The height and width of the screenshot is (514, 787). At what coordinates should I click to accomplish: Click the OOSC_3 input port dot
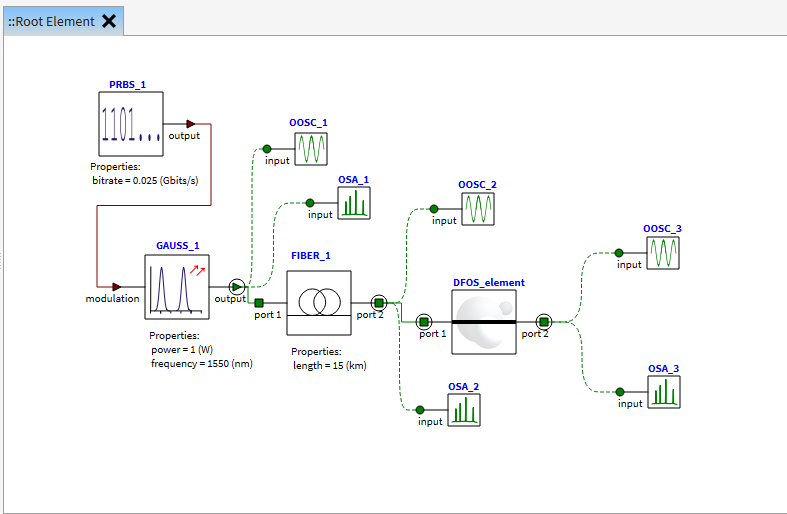(x=619, y=253)
